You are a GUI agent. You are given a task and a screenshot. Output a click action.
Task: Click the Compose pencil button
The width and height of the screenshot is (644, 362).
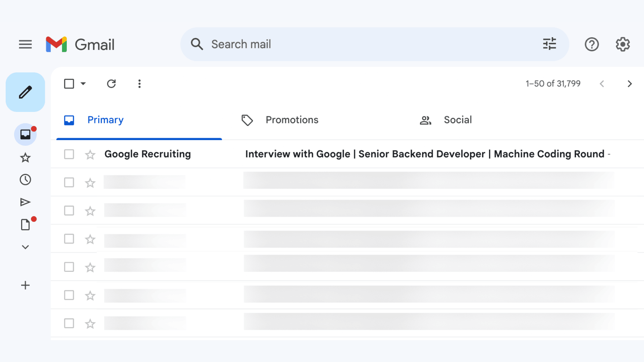25,92
